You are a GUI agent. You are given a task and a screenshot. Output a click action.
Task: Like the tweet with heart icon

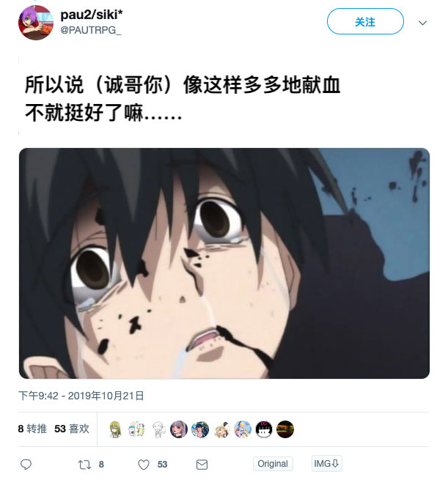tap(144, 465)
